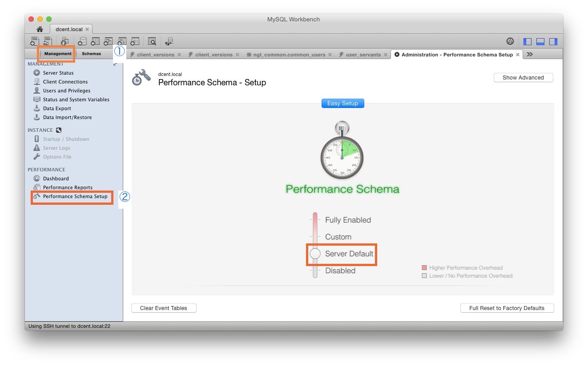Click the Performance Reports icon
Viewport: 588px width, 366px height.
coord(37,187)
